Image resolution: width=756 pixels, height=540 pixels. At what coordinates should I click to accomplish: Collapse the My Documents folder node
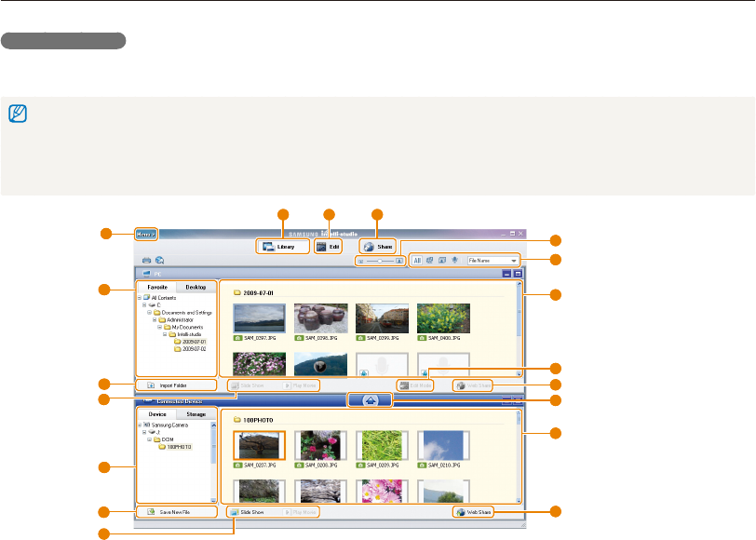pyautogui.click(x=160, y=327)
